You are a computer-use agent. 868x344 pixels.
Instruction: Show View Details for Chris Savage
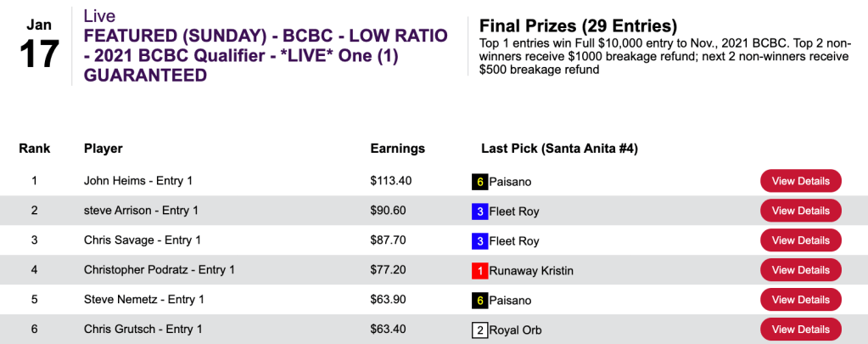pos(800,240)
